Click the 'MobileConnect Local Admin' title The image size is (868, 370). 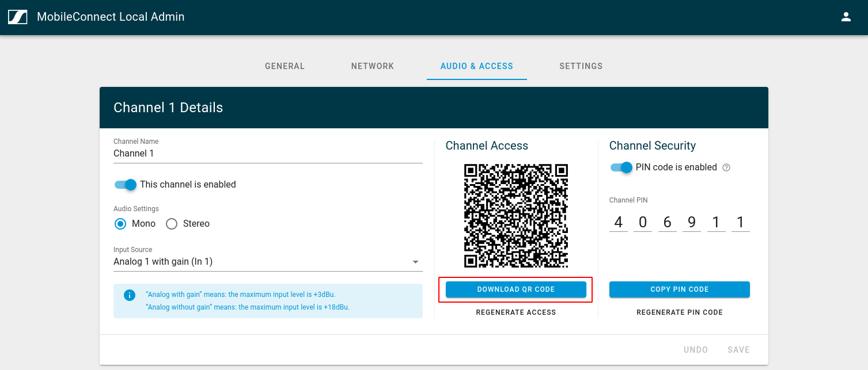coord(111,17)
